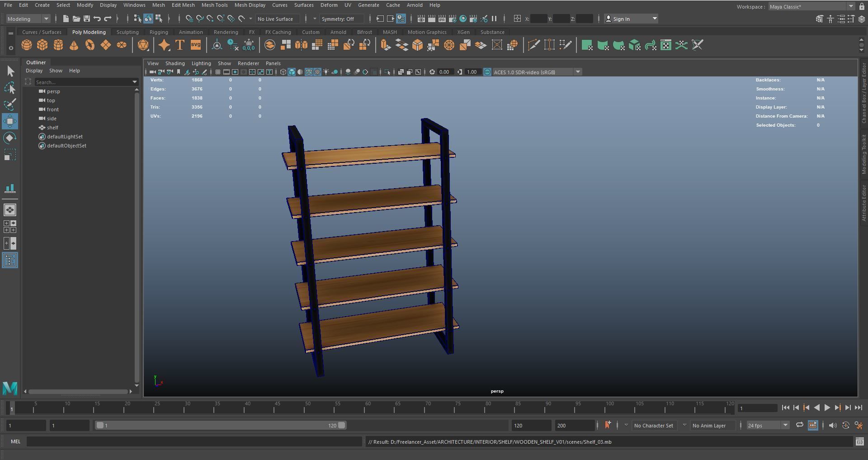Toggle textured display in viewport
Viewport: 868px width, 460px height.
tap(317, 72)
